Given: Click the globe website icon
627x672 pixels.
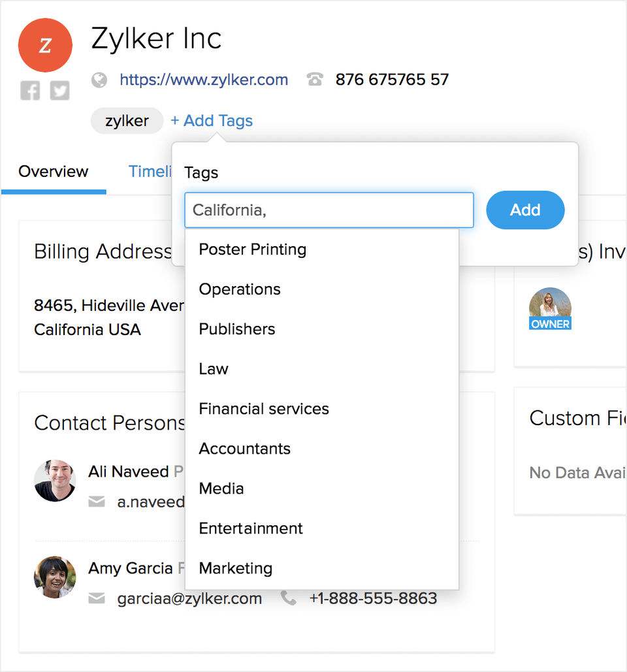Looking at the screenshot, I should [99, 80].
